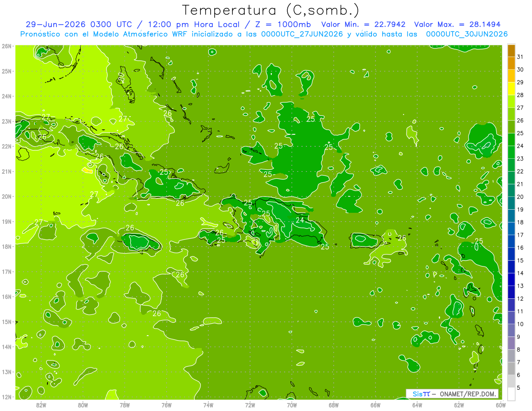Click the contour label 24 over Hispaniola
This screenshot has width=532, height=411.
[x=300, y=220]
